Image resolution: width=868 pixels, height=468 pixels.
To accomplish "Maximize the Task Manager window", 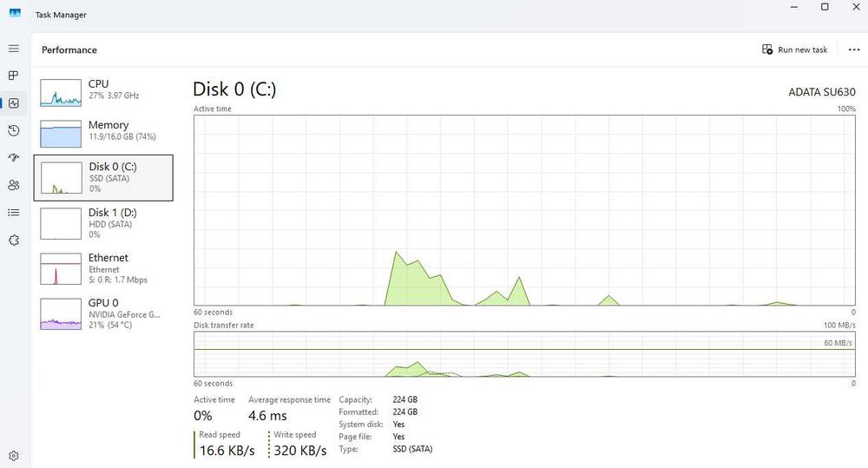I will 825,7.
